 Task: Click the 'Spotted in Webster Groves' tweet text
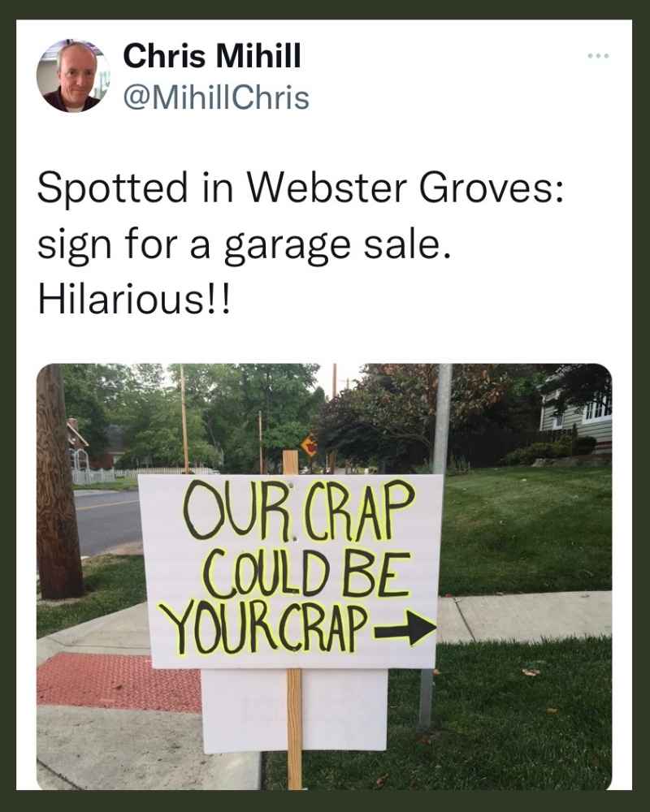(x=300, y=188)
